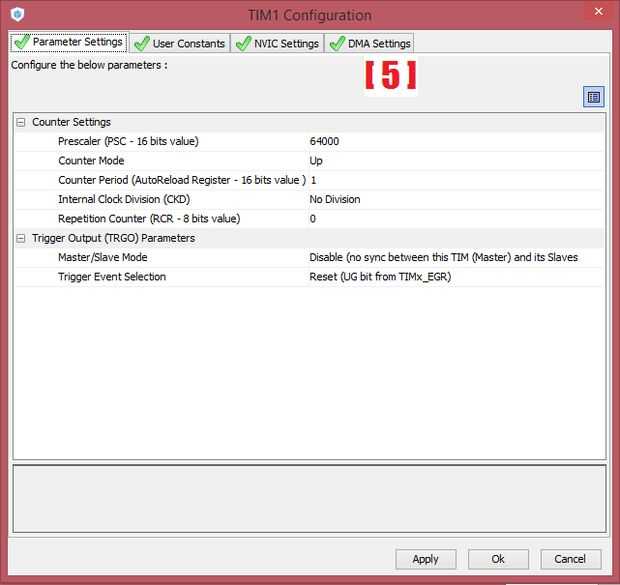The width and height of the screenshot is (620, 585).
Task: Select the Trigger Event Selection label
Action: point(112,277)
